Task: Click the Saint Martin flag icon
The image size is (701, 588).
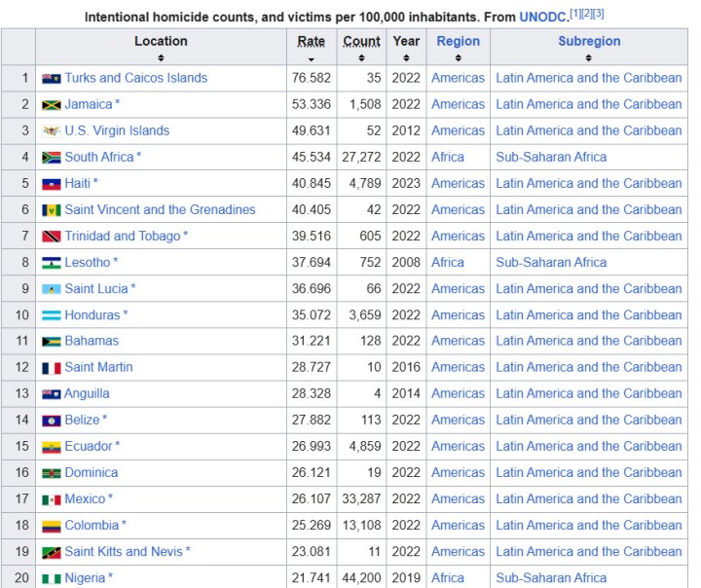Action: pyautogui.click(x=52, y=368)
